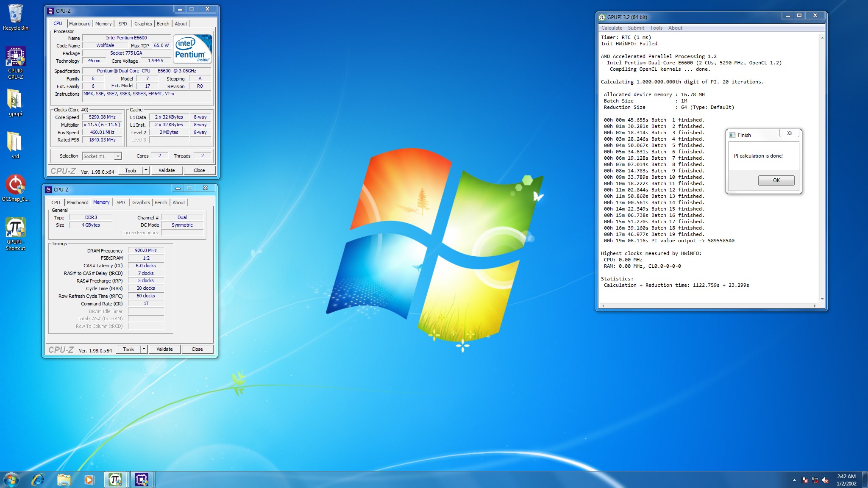
Task: Switch to CPU-Z taskbar button
Action: pyautogui.click(x=141, y=480)
